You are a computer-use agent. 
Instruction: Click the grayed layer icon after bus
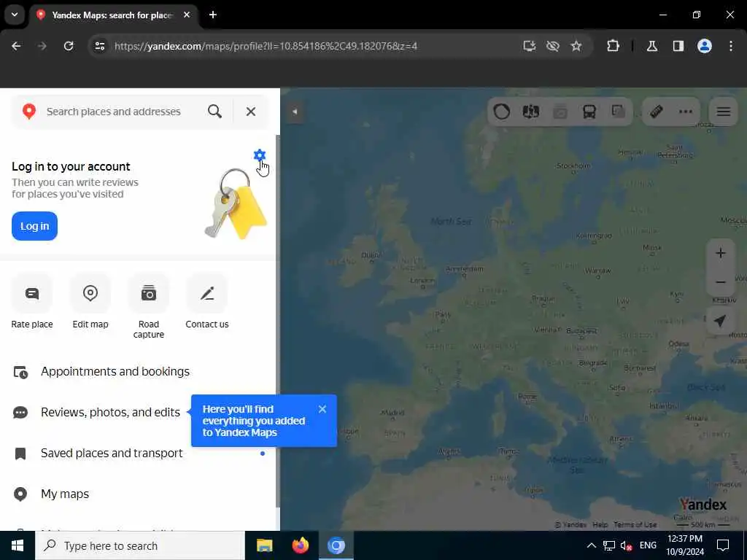click(x=619, y=112)
